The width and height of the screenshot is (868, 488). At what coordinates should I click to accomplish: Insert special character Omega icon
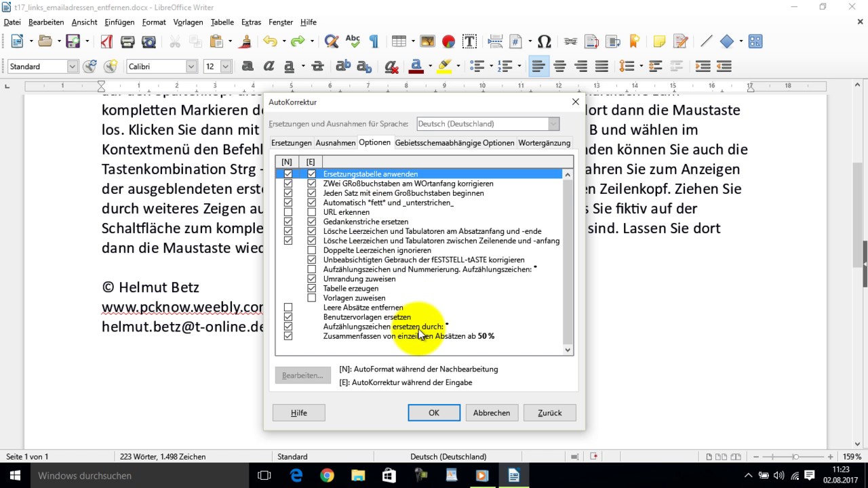pos(544,41)
